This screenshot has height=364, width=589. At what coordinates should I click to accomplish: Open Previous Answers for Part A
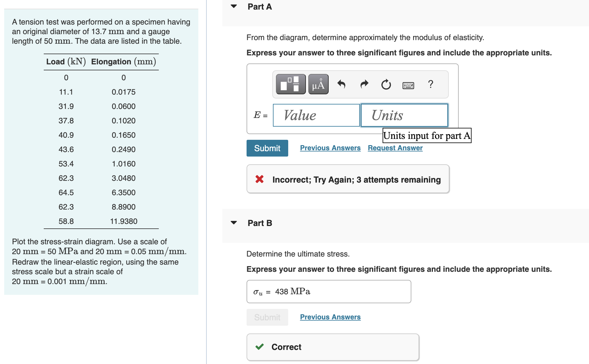[330, 148]
